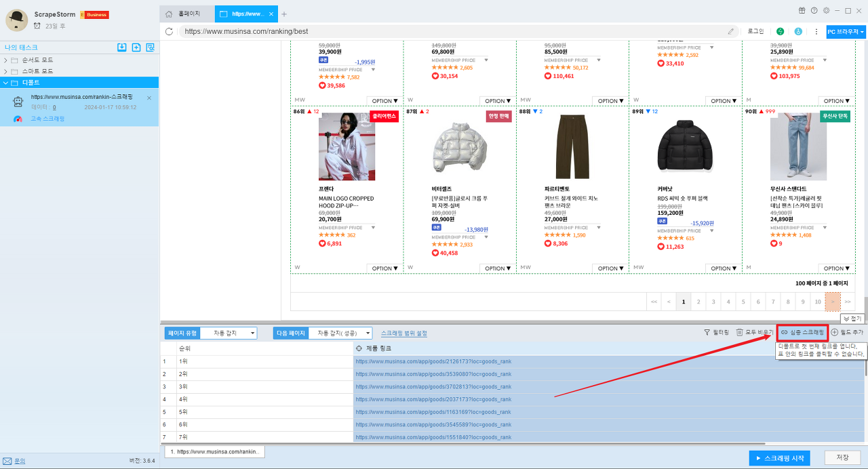Open the three-dot more menu in the toolbar

816,31
